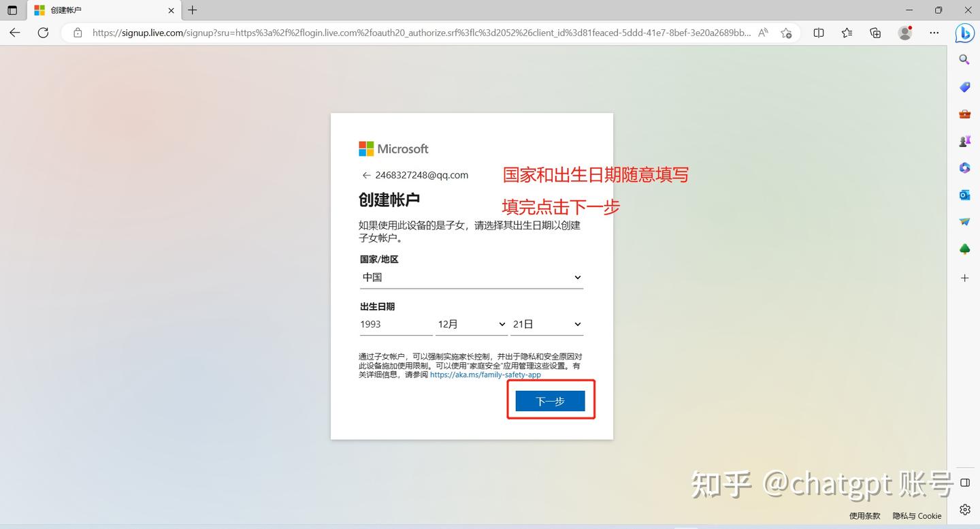Image resolution: width=980 pixels, height=529 pixels.
Task: Open a new tab with plus button
Action: pos(193,10)
